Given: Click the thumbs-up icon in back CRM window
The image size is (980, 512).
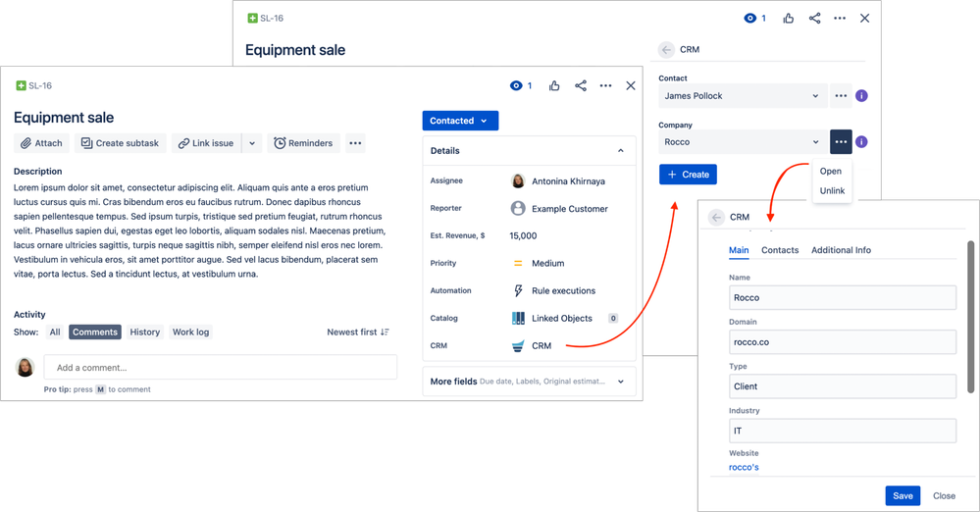Looking at the screenshot, I should [x=789, y=18].
